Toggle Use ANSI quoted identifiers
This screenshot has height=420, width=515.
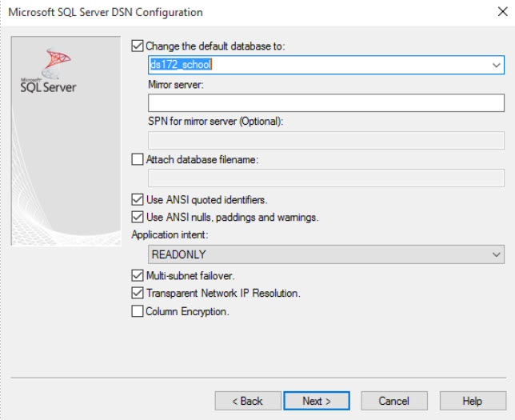(x=138, y=199)
